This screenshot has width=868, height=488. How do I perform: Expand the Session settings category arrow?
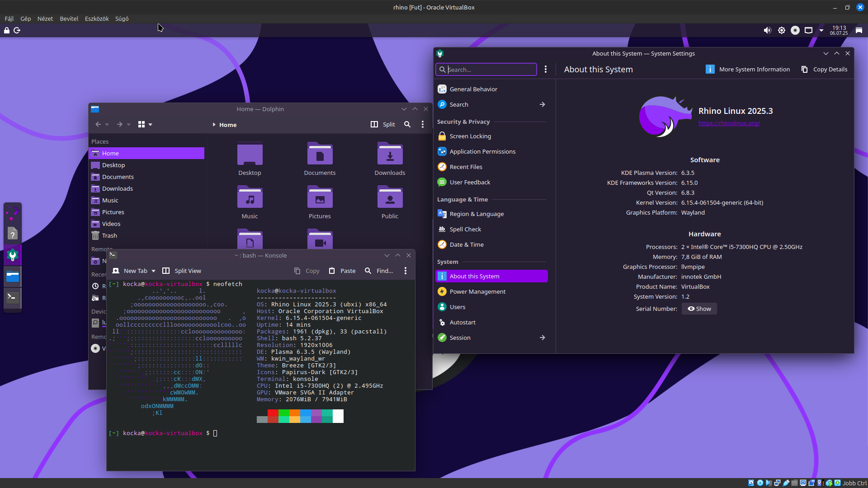pyautogui.click(x=542, y=338)
